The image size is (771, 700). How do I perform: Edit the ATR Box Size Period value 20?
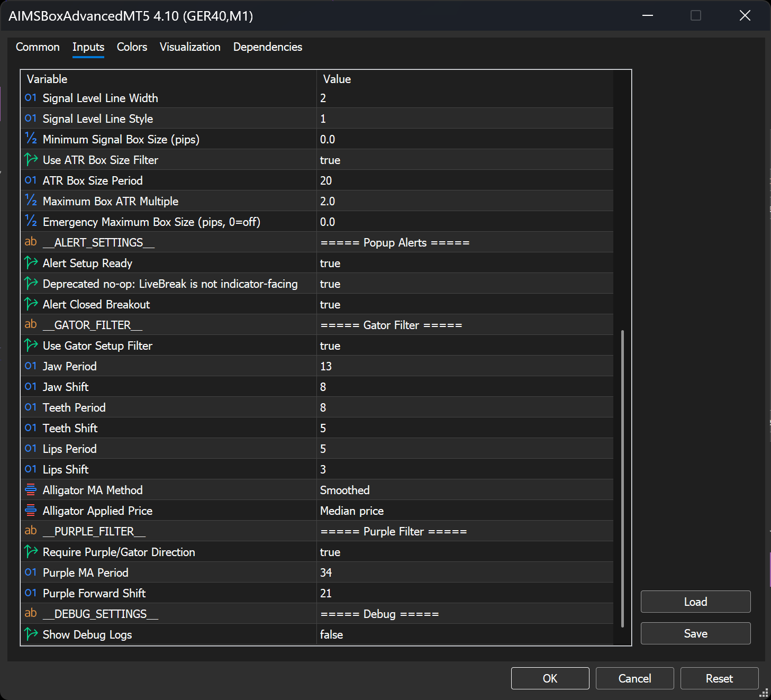pos(465,180)
